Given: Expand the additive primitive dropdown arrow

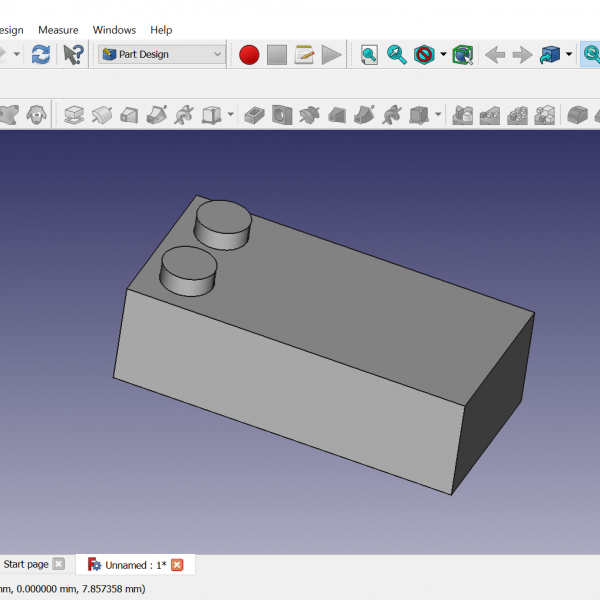Looking at the screenshot, I should (x=231, y=115).
